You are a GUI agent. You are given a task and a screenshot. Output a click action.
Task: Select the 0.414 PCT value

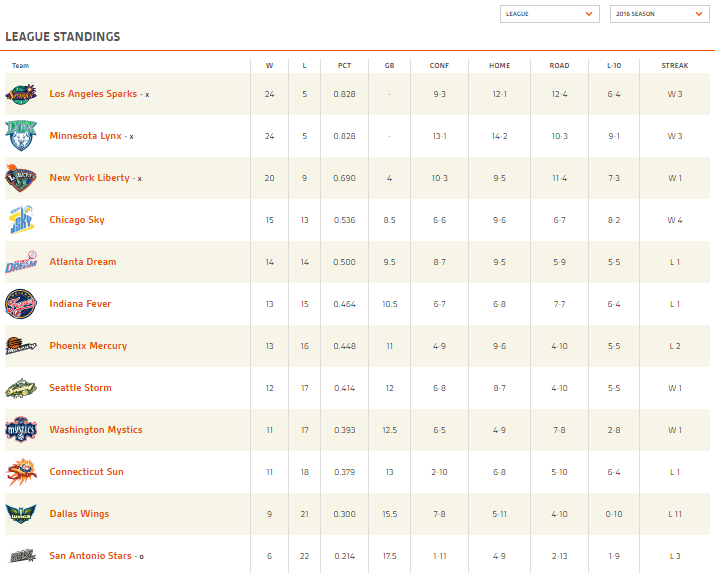344,388
